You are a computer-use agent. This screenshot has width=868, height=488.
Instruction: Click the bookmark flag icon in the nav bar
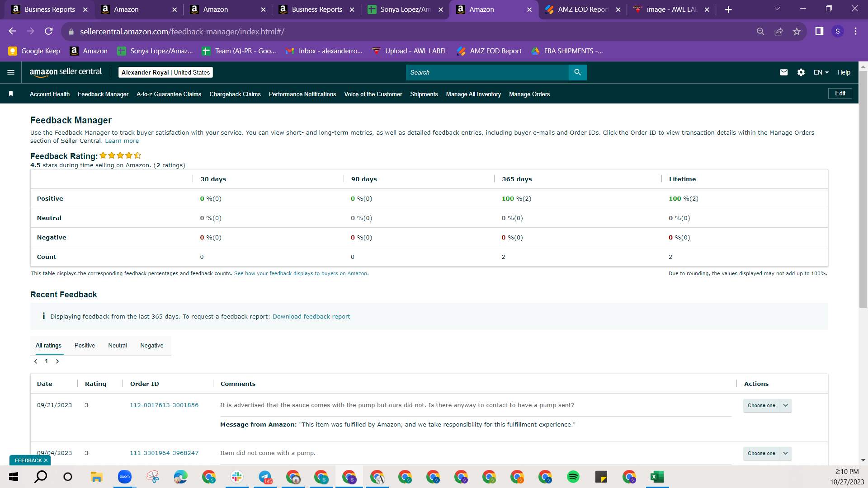(11, 94)
